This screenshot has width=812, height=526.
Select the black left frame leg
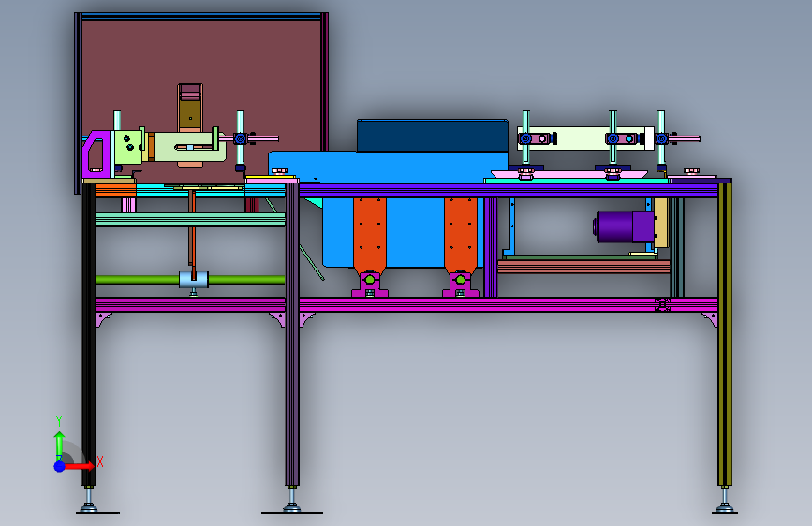click(89, 334)
